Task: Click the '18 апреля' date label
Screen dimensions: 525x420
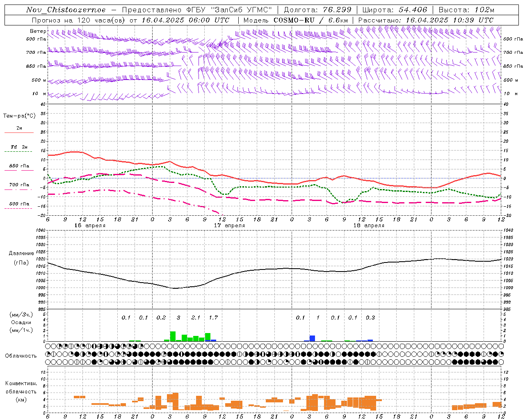Action: point(369,226)
